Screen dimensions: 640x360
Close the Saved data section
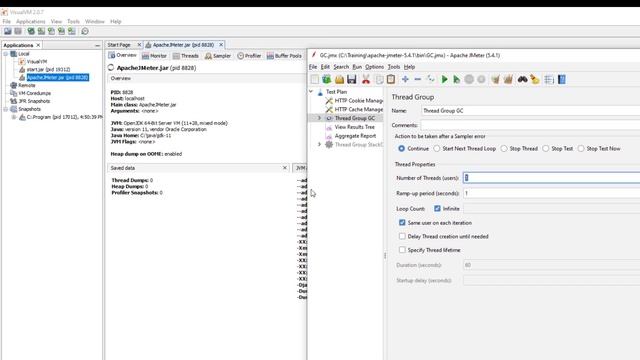click(x=285, y=168)
